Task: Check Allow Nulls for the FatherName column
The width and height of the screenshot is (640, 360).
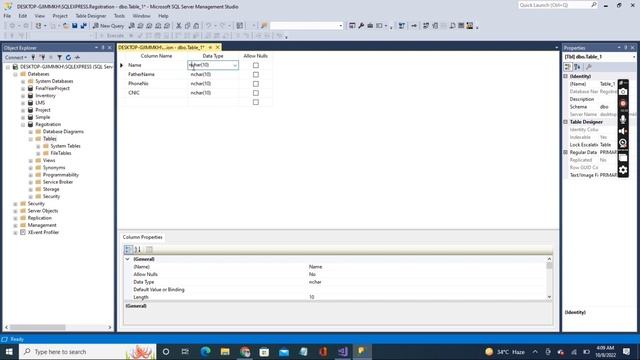Action: point(256,75)
